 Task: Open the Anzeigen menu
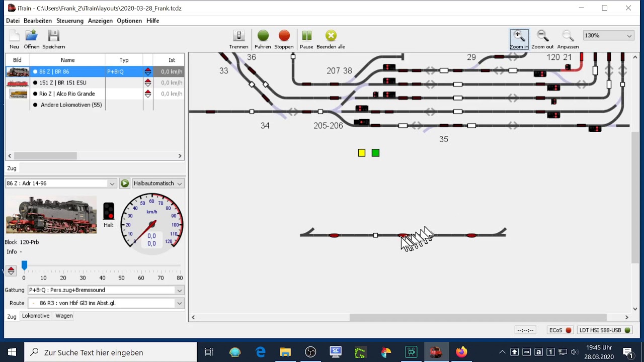pos(100,21)
